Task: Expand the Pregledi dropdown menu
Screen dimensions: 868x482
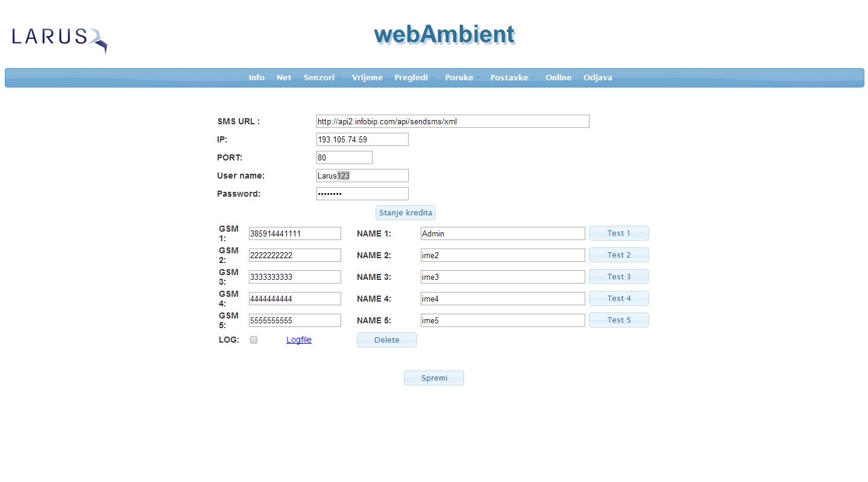Action: [412, 77]
